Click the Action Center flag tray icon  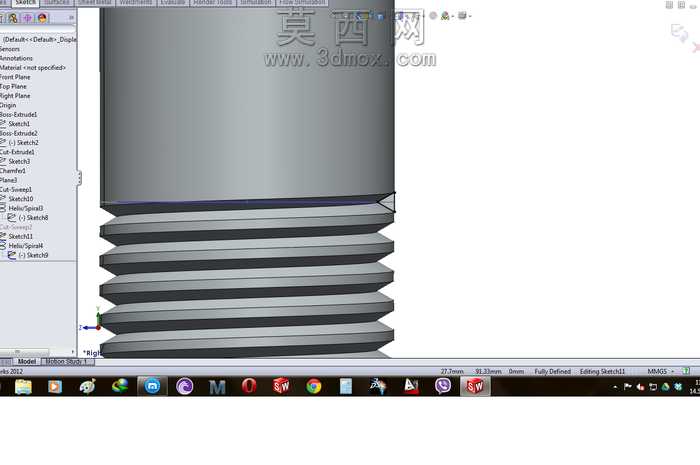click(x=627, y=387)
